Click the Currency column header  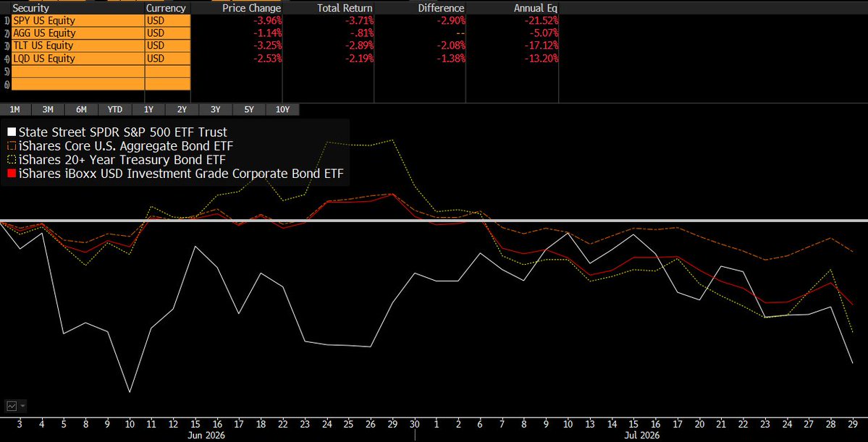166,8
